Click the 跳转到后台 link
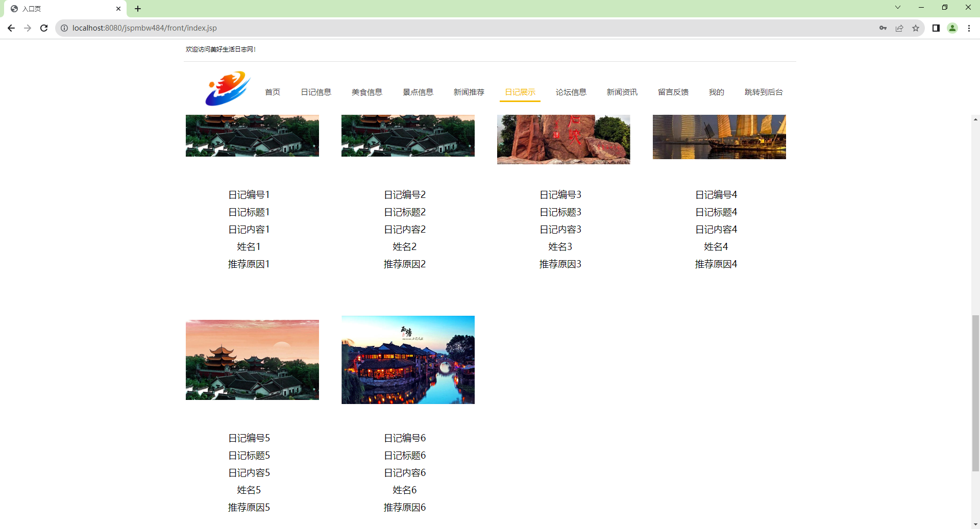Screen dimensions: 980x529 pyautogui.click(x=763, y=92)
